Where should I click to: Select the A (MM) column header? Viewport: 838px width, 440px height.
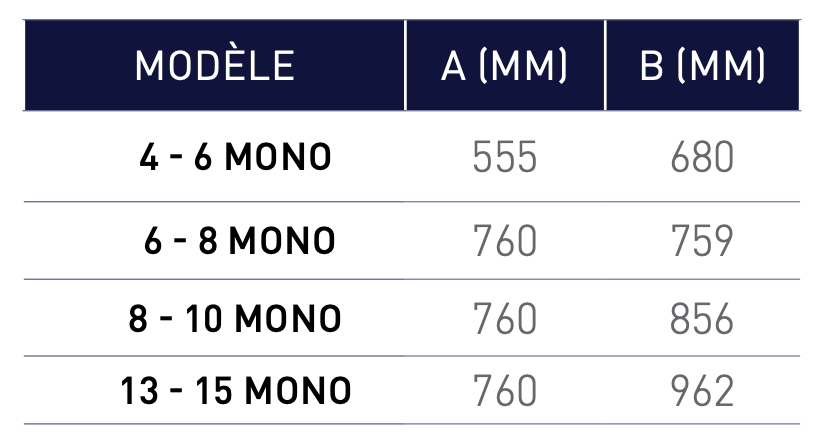(504, 66)
